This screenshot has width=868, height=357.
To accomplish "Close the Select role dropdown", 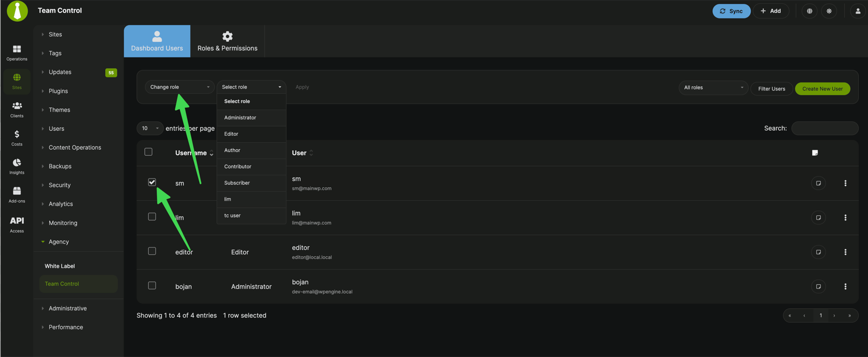I will click(251, 87).
